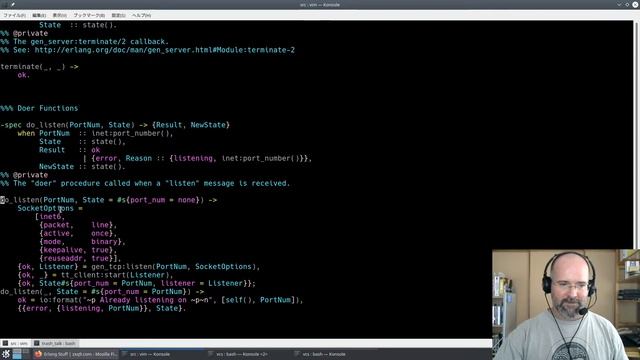Click the webcam video overlay

click(x=566, y=304)
